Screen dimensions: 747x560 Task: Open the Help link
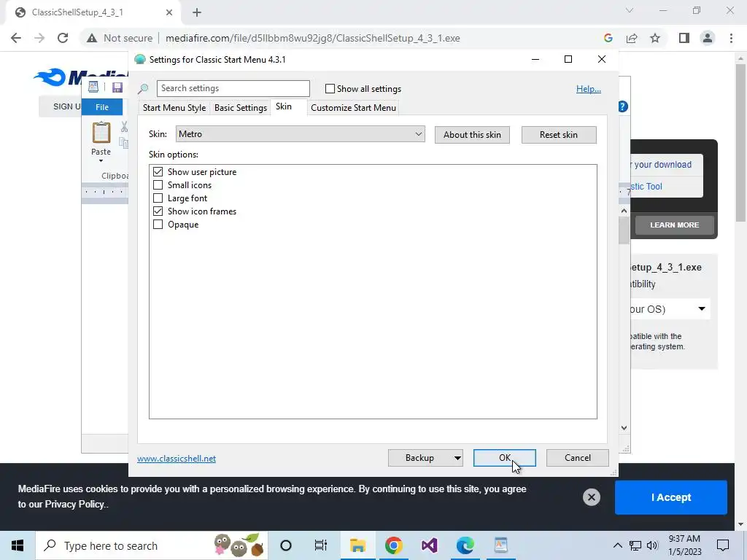tap(589, 89)
